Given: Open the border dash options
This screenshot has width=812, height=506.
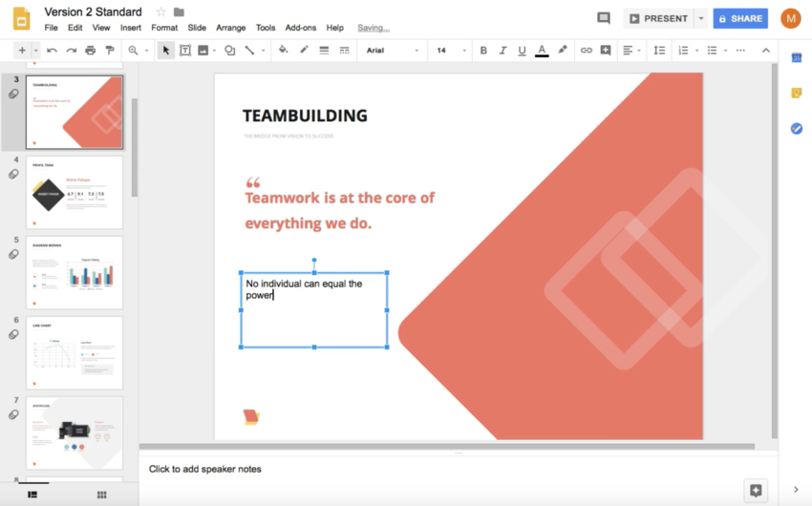Looking at the screenshot, I should tap(344, 51).
